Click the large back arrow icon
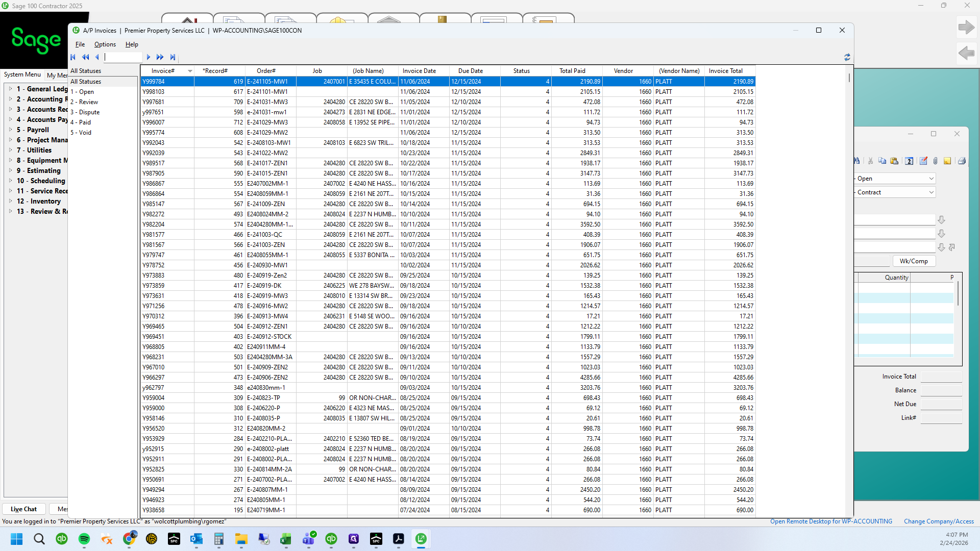 [x=966, y=53]
